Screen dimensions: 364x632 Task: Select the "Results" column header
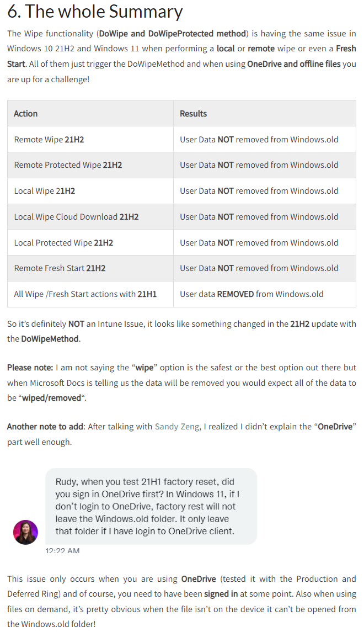pyautogui.click(x=194, y=114)
